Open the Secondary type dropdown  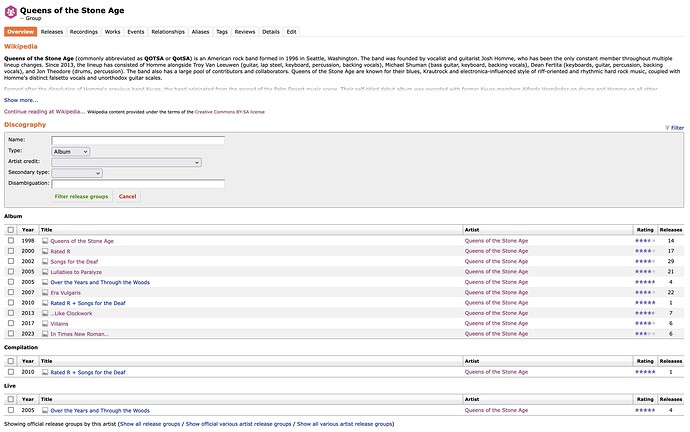[x=77, y=173]
